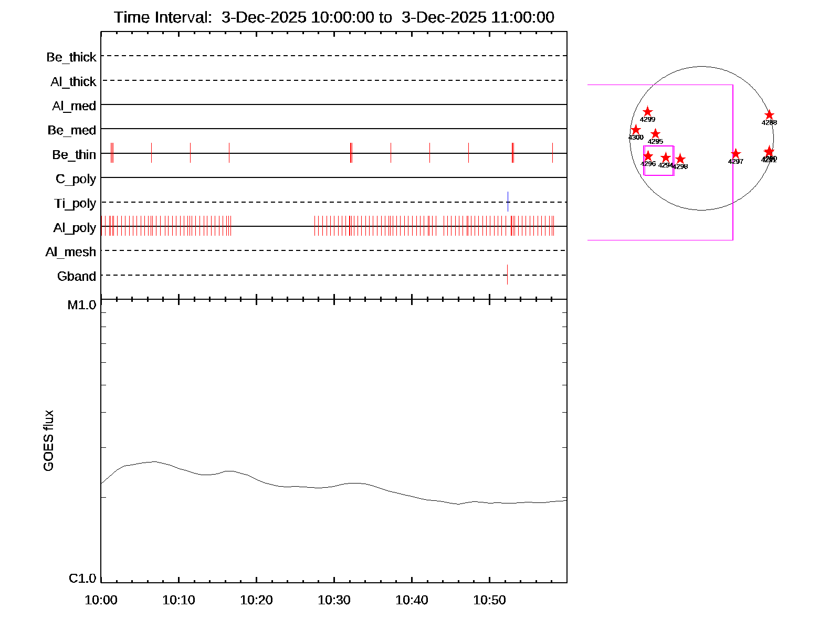This screenshot has height=630, width=840.
Task: Click the Ti_poly exposure tick mark
Action: (x=508, y=202)
